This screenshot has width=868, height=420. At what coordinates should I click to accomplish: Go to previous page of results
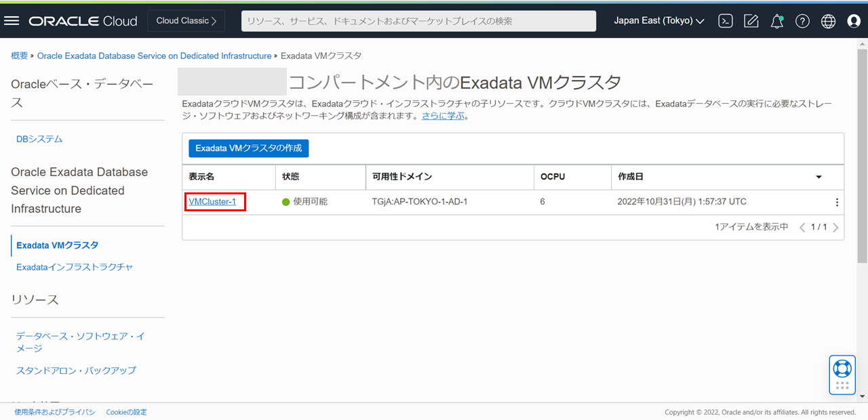[x=803, y=228]
